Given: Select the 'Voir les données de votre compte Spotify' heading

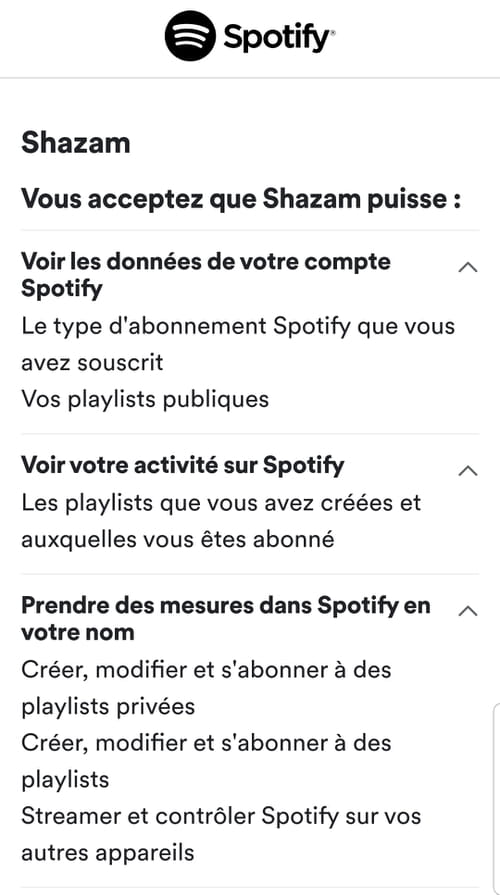Looking at the screenshot, I should coord(206,275).
